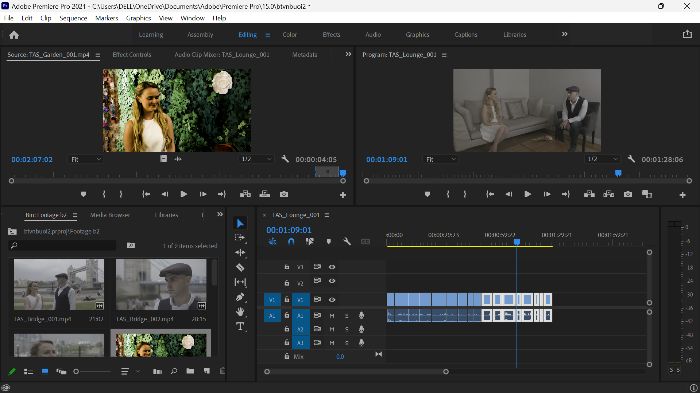The height and width of the screenshot is (393, 700).
Task: Select the Ripple Edit tool
Action: point(240,252)
